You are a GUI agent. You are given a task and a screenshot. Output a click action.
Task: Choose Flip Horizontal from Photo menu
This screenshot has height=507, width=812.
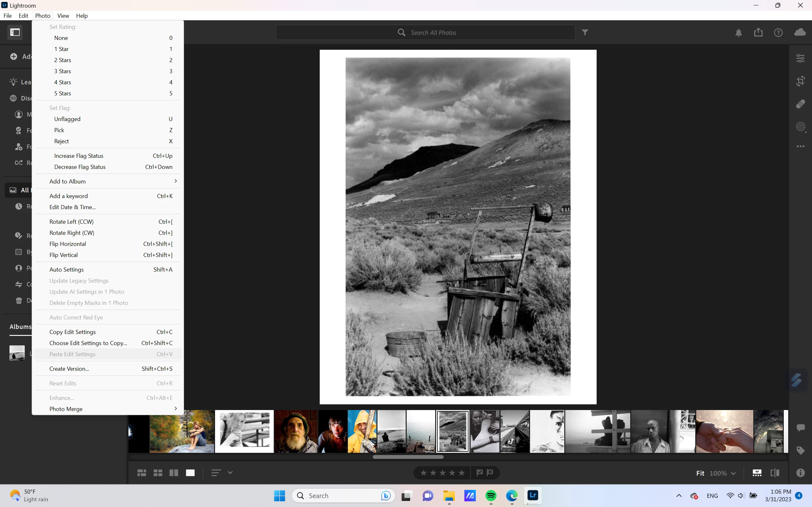pyautogui.click(x=68, y=244)
